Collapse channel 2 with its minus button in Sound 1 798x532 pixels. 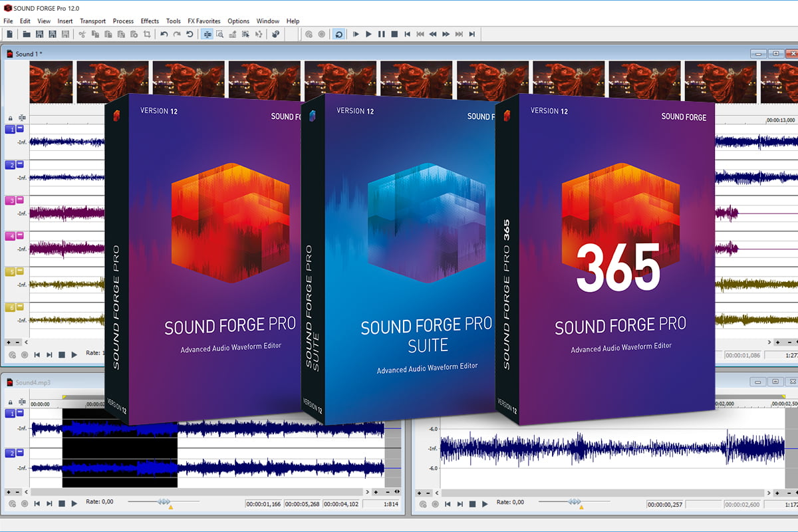point(20,164)
